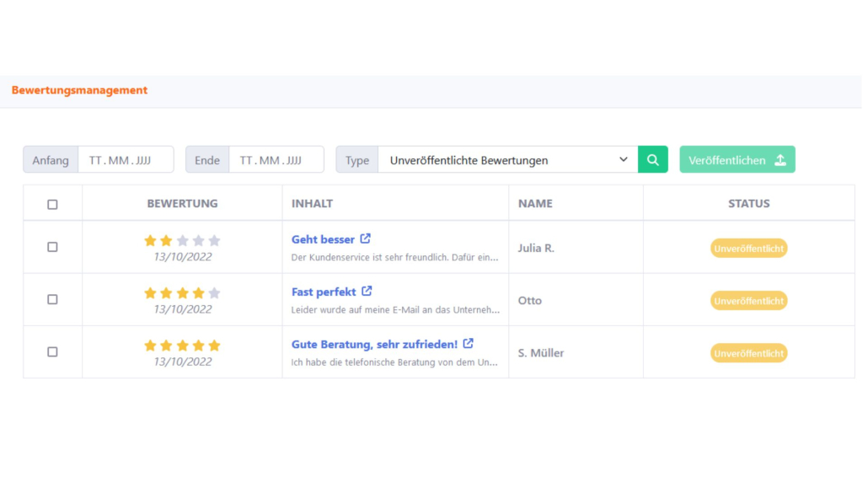Select the checkbox for Otto's review
868x488 pixels.
pyautogui.click(x=52, y=299)
